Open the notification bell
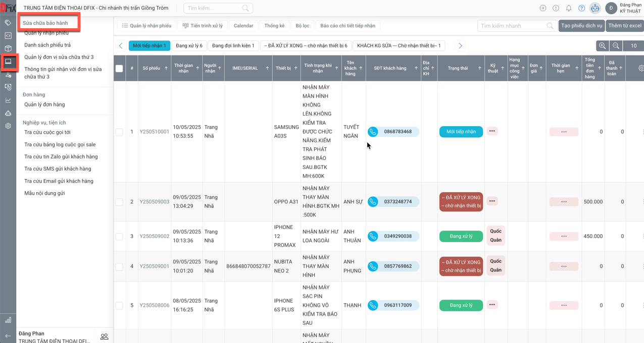Image resolution: width=644 pixels, height=343 pixels. pos(569,8)
